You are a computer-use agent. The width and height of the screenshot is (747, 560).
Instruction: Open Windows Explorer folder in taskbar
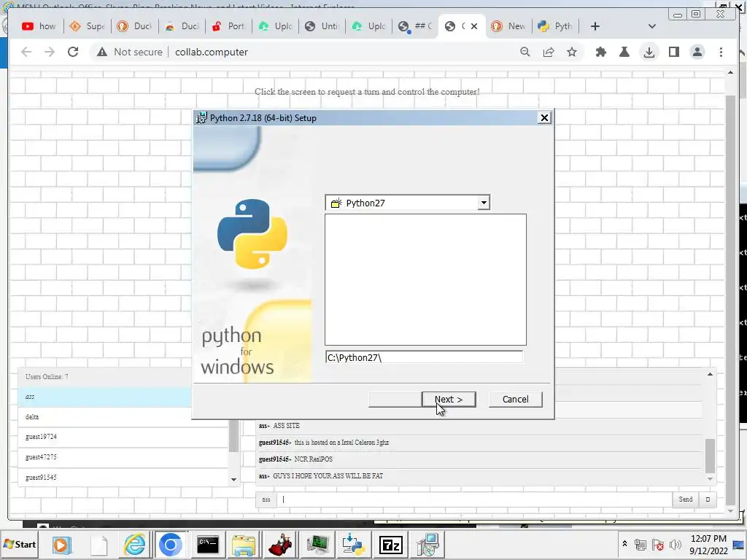click(x=244, y=545)
